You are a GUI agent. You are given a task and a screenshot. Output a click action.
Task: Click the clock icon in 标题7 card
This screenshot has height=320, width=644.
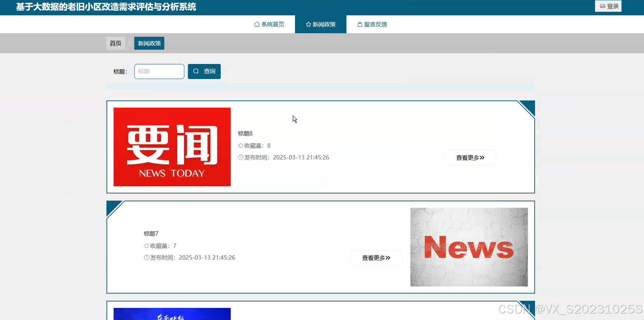(x=147, y=257)
